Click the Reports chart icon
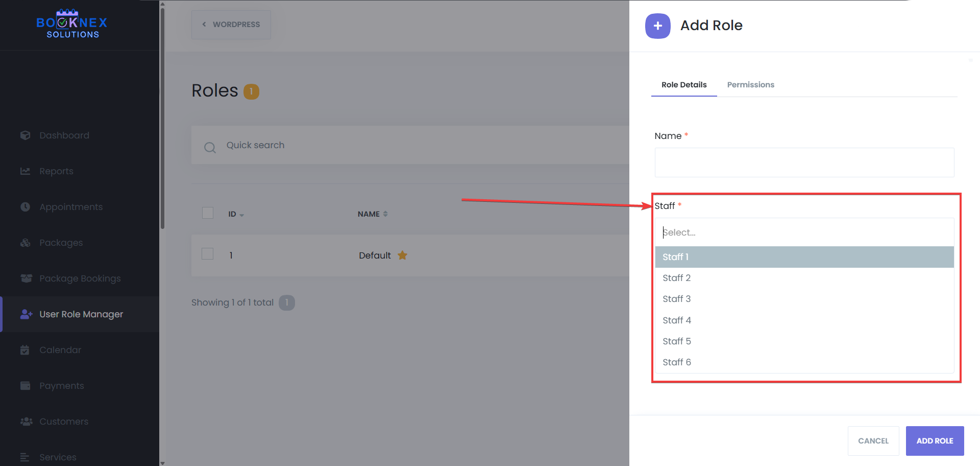This screenshot has width=980, height=466. pyautogui.click(x=25, y=171)
